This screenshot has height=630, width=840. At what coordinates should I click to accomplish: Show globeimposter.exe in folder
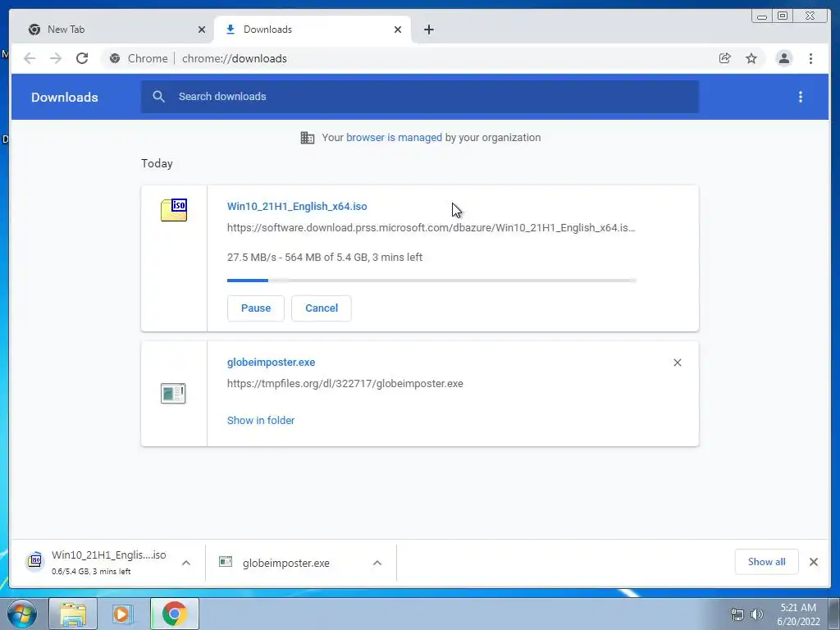click(260, 421)
